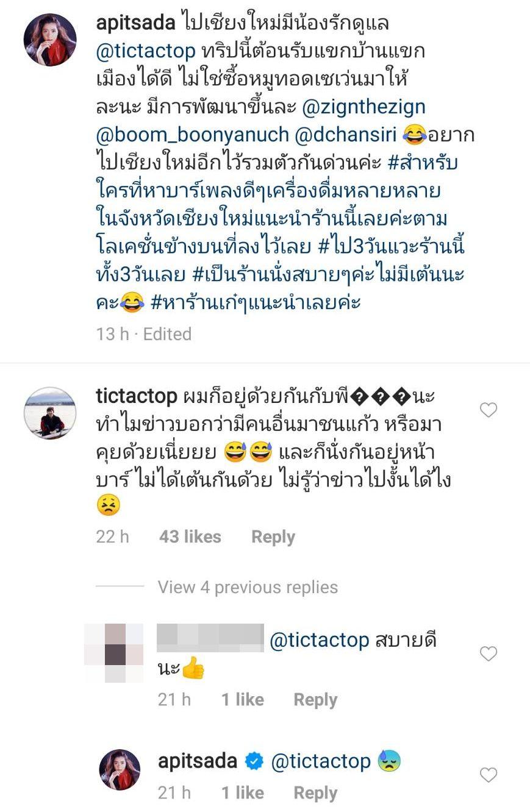Like the tictactop comment with heart icon
The image size is (530, 812).
[489, 410]
